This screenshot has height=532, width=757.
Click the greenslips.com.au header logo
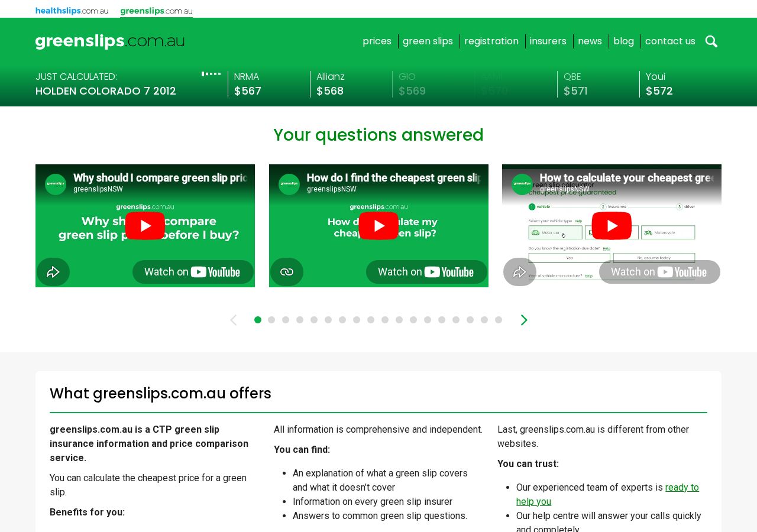point(110,41)
